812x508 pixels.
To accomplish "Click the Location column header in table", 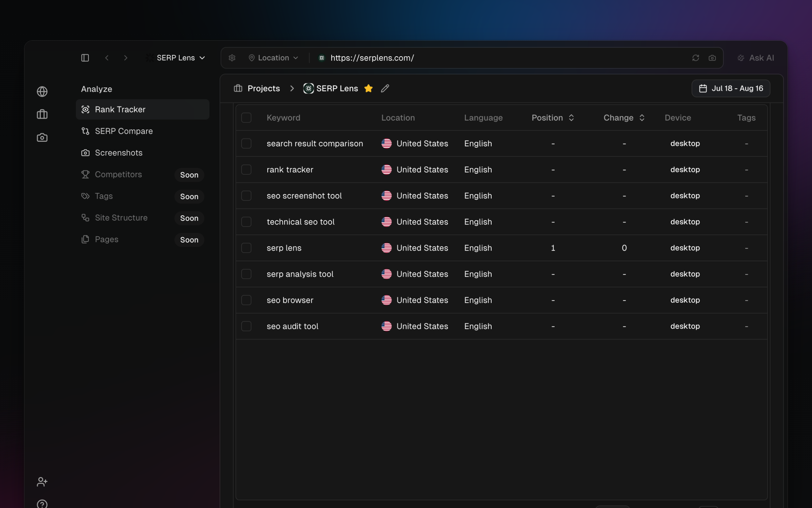I will (398, 118).
